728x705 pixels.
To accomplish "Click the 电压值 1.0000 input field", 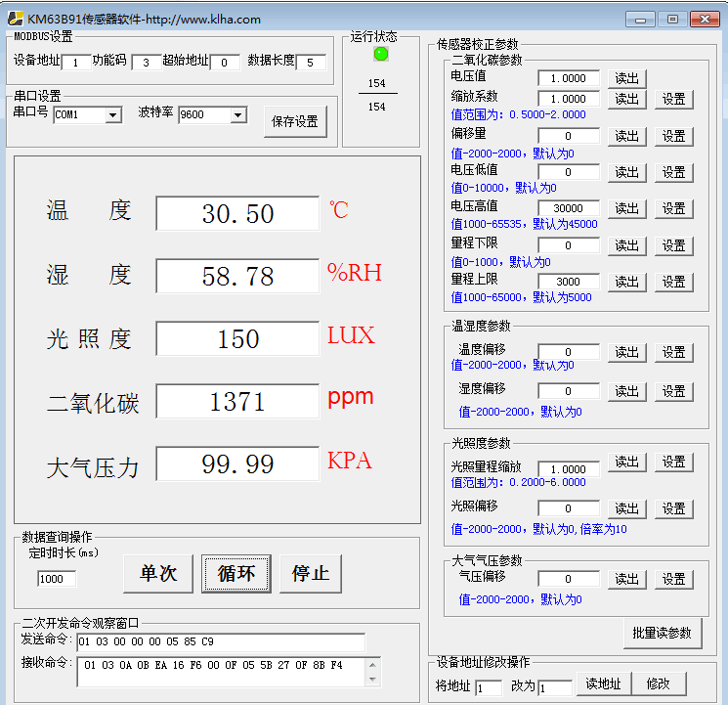I will 569,78.
